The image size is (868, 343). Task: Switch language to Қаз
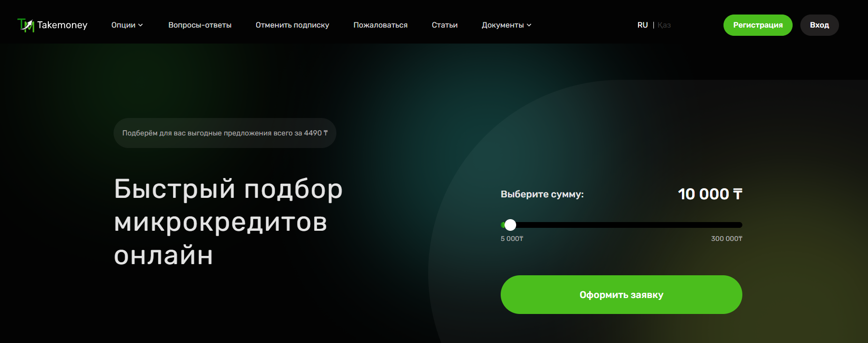[x=664, y=25]
